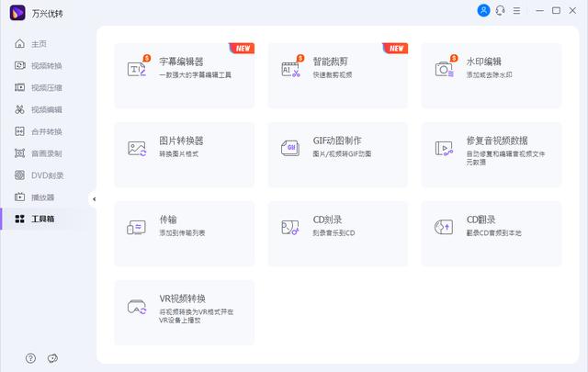
Task: Open the GIF动图制作 card title
Action: [x=337, y=141]
